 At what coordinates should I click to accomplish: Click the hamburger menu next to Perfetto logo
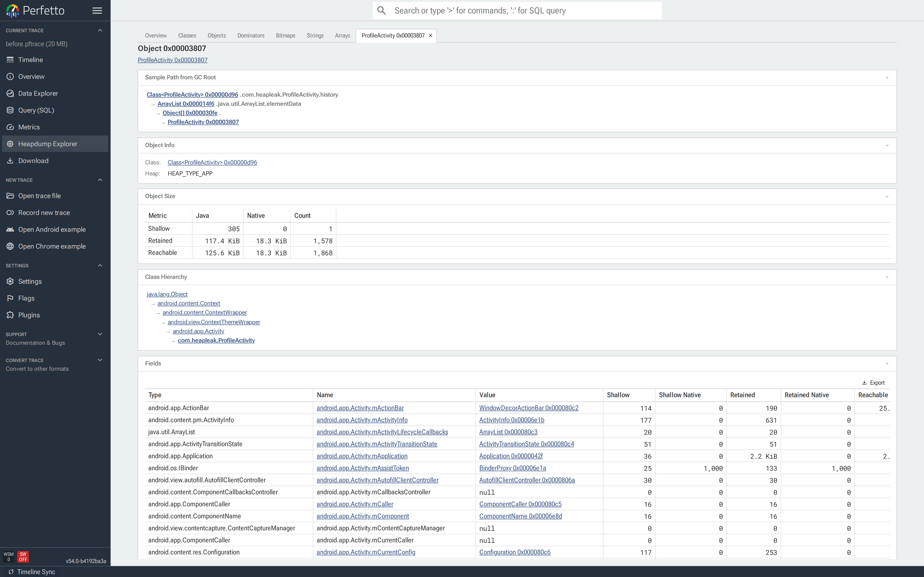pyautogui.click(x=97, y=10)
